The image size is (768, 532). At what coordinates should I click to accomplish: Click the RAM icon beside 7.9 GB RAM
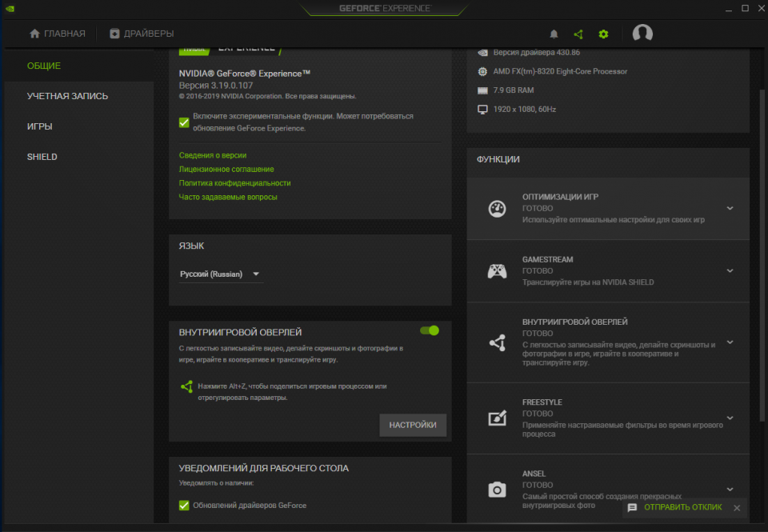point(482,90)
